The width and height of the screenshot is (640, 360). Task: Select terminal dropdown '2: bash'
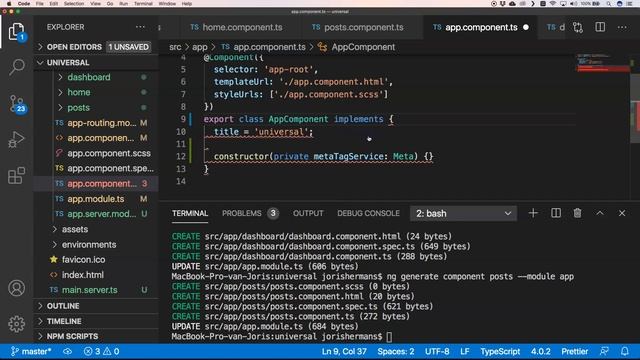click(x=463, y=213)
